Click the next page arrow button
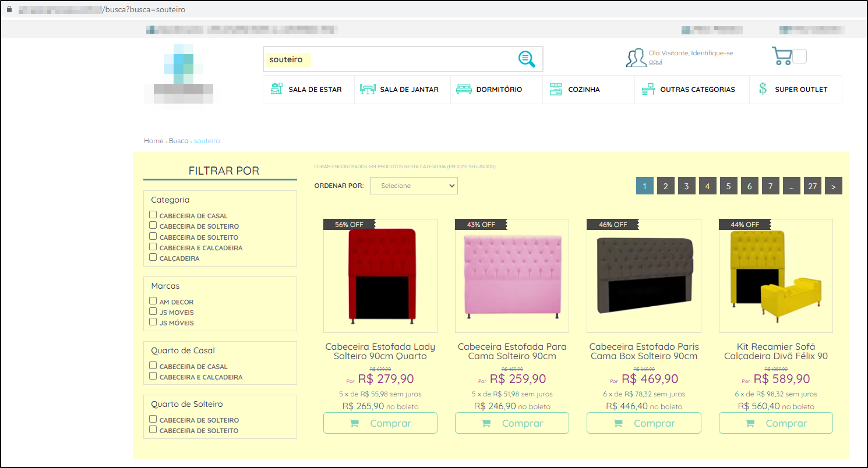Screen dimensions: 868x468 tap(834, 186)
